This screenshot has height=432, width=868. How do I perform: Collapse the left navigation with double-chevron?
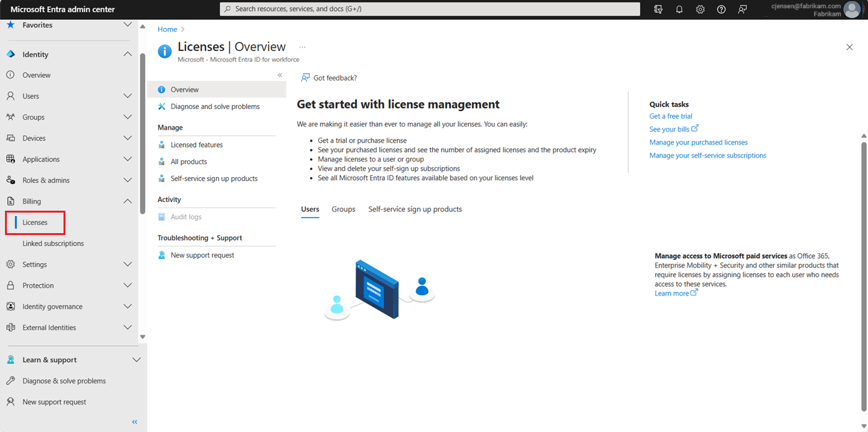coord(134,422)
